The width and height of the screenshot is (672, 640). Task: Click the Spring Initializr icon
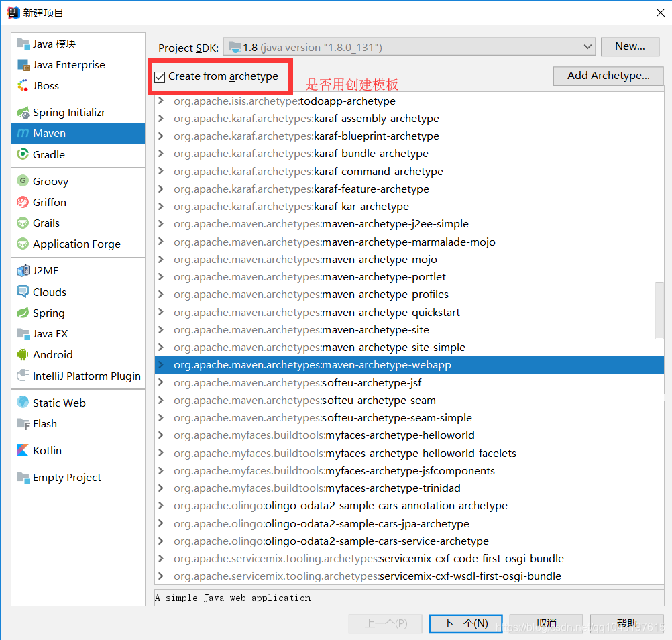23,112
